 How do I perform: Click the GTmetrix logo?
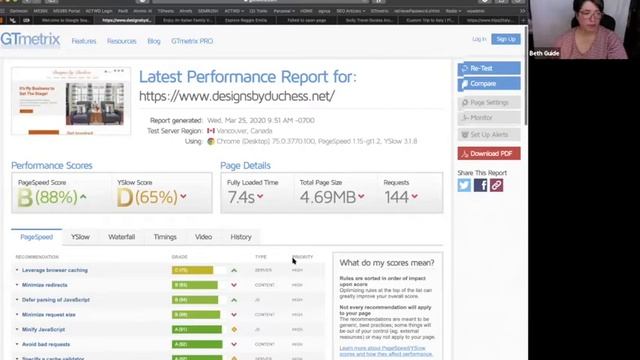pos(30,40)
